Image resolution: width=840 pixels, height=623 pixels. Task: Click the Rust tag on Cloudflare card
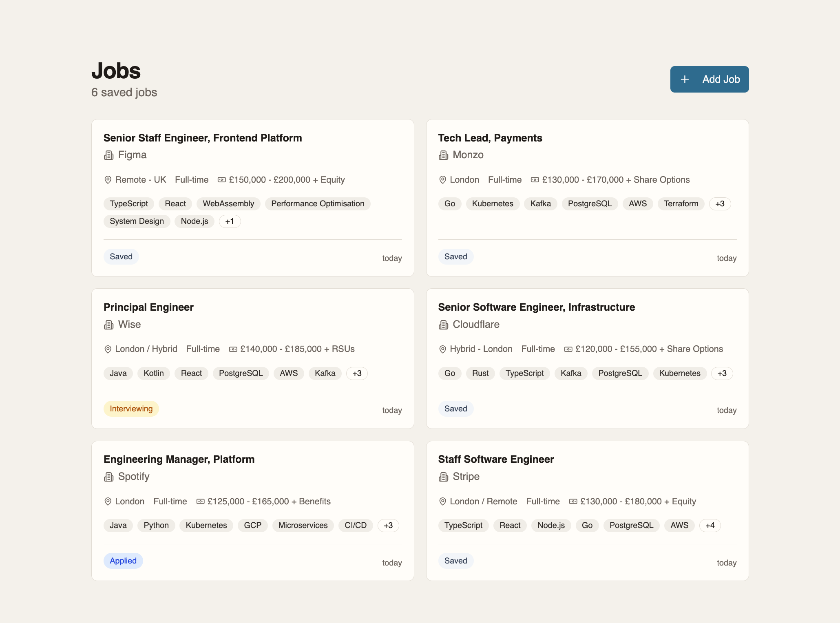[480, 373]
